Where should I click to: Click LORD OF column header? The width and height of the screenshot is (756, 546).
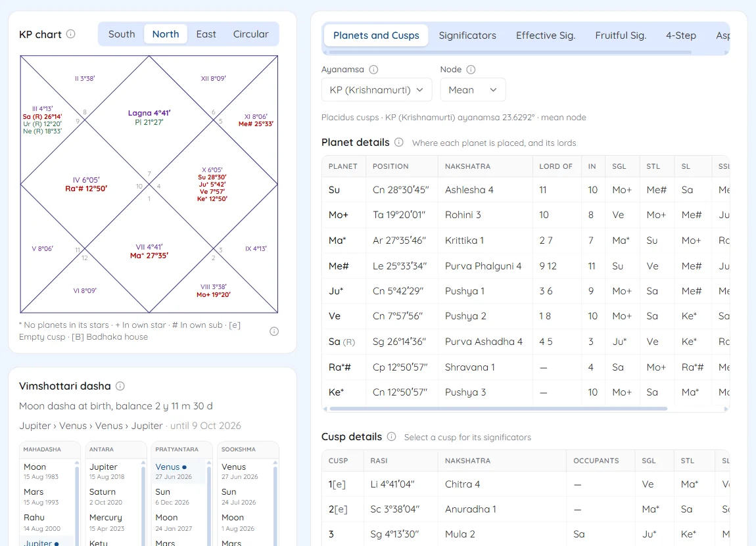pos(556,166)
